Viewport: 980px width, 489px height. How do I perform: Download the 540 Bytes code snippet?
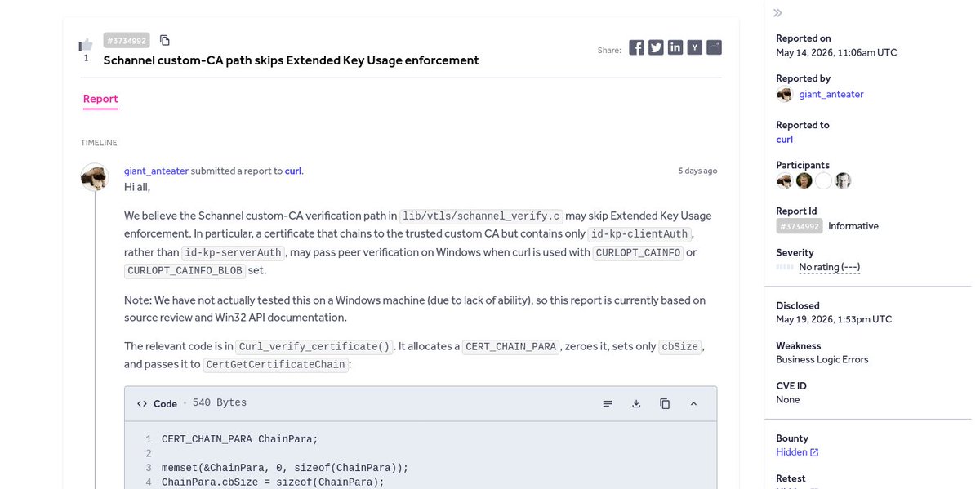coord(636,403)
